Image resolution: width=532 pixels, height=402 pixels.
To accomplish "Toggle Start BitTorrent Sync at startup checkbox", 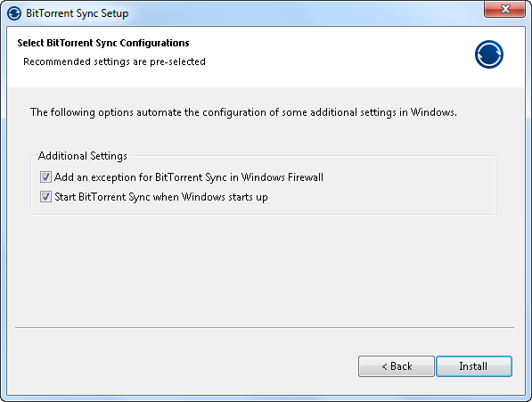I will 45,197.
